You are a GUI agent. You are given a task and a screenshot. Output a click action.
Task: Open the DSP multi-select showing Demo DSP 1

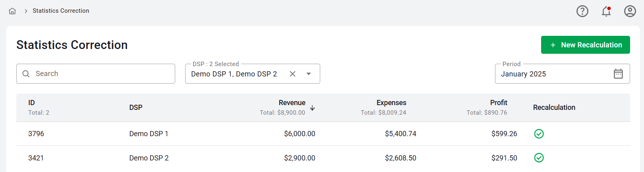[234, 74]
